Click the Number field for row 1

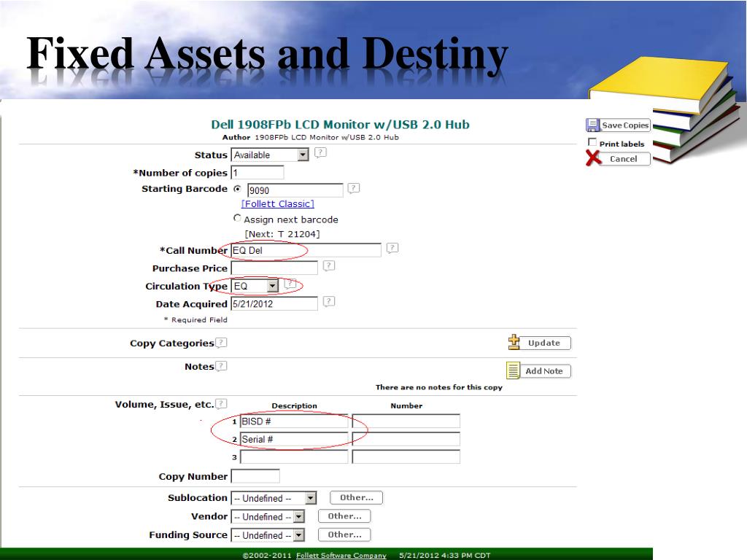406,421
